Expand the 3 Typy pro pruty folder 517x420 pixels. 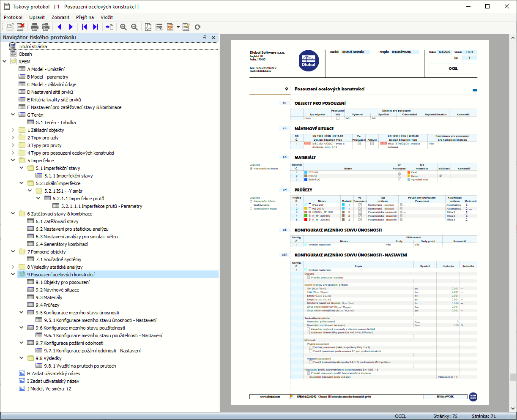(13, 145)
